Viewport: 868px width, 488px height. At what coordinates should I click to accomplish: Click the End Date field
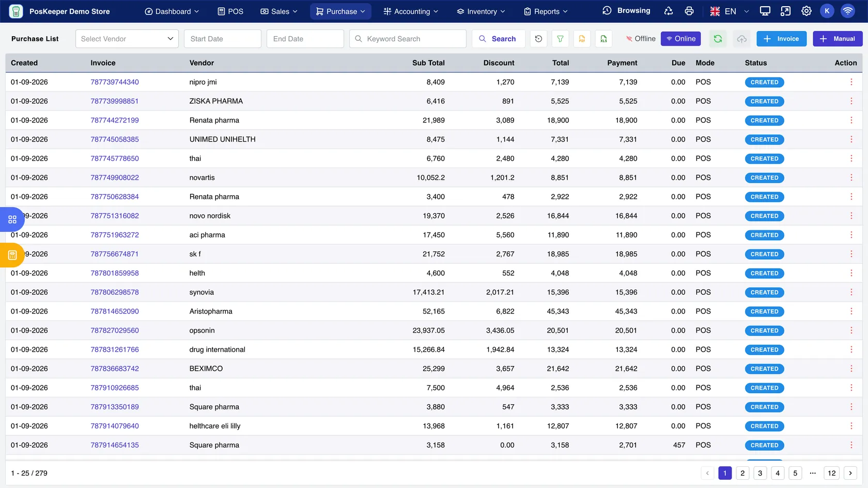click(x=305, y=39)
